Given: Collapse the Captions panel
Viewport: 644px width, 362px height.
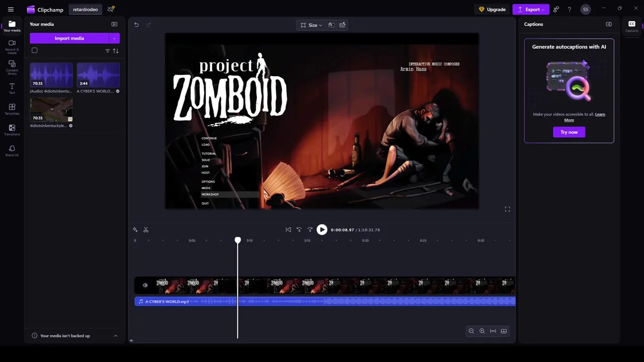Looking at the screenshot, I should tap(609, 24).
